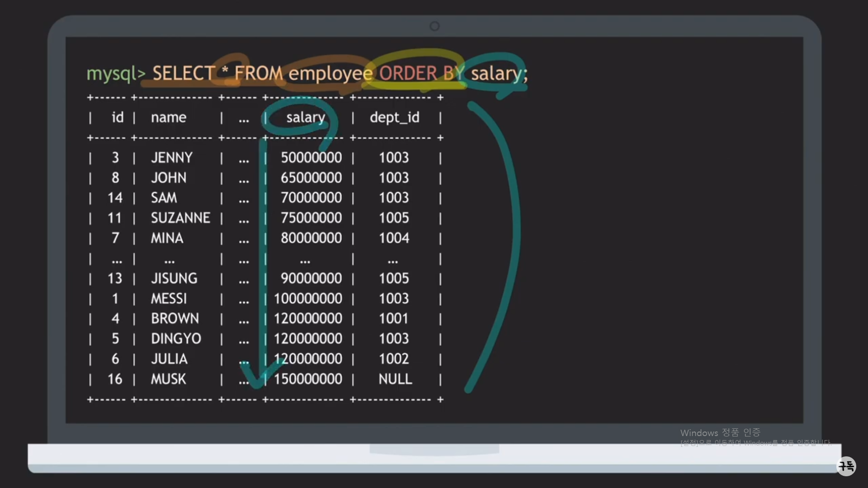Click the Windows 정품 인증 watermark text
The height and width of the screenshot is (488, 868).
(720, 433)
